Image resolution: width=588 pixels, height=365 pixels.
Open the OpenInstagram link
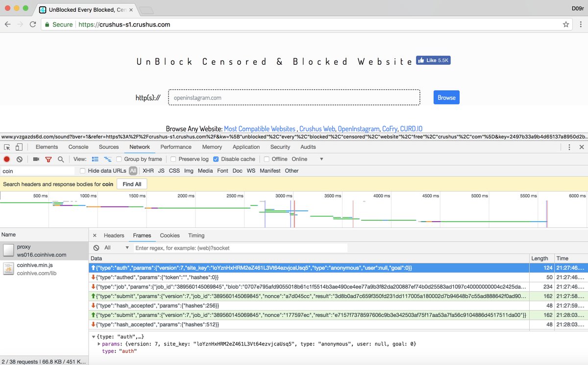pyautogui.click(x=359, y=129)
